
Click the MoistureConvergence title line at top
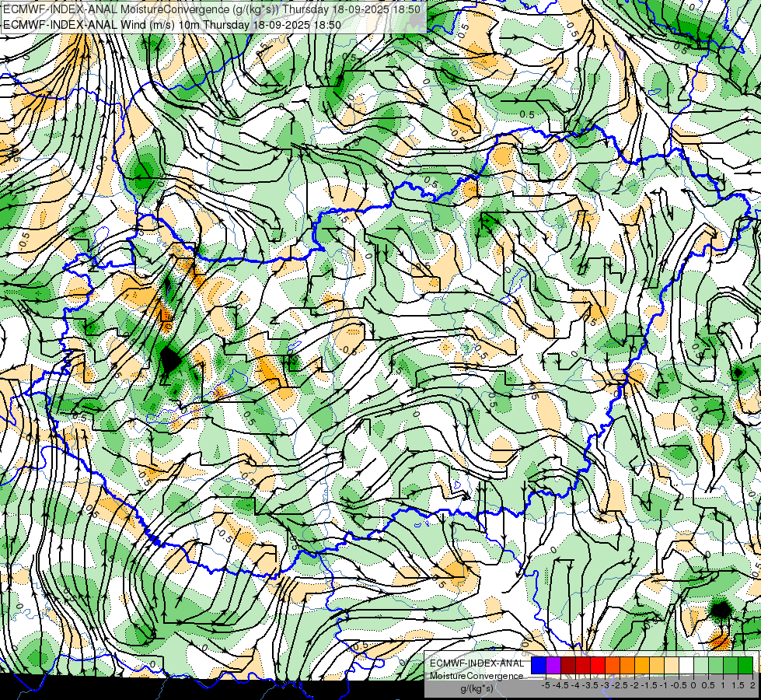212,9
